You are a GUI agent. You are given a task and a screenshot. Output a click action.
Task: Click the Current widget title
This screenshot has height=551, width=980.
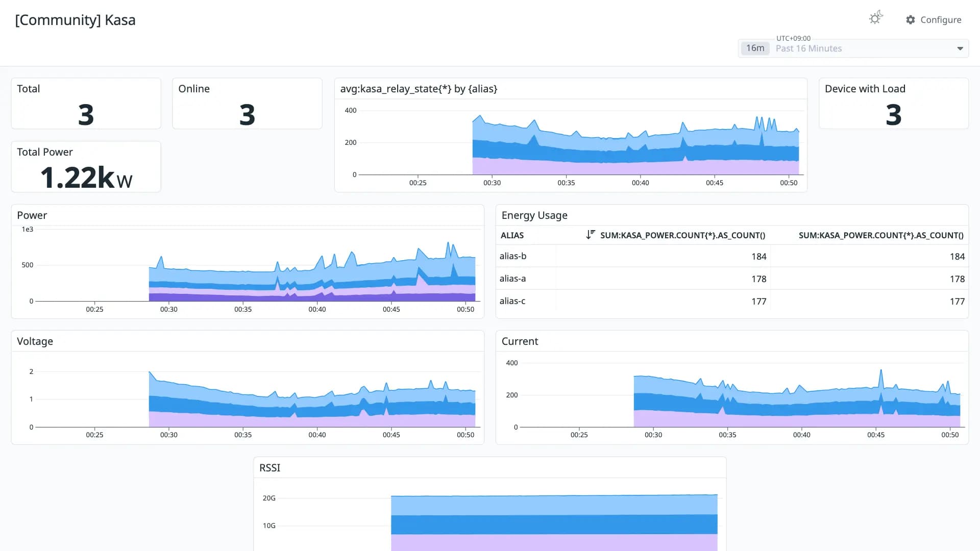click(x=520, y=341)
